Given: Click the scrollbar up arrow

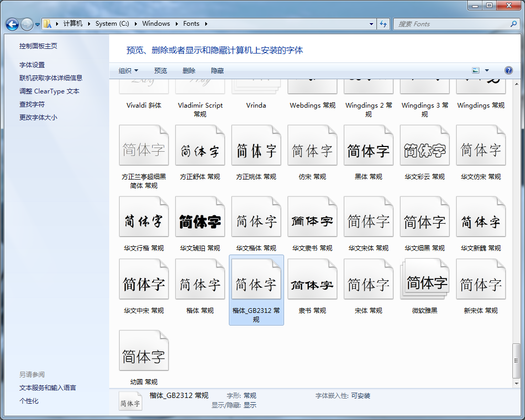Looking at the screenshot, I should (x=516, y=83).
